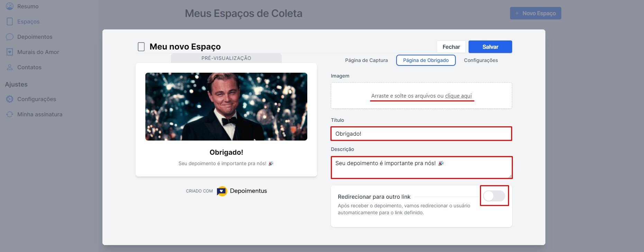This screenshot has width=644, height=252.
Task: Click the Murais do Amor heart icon
Action: point(10,52)
